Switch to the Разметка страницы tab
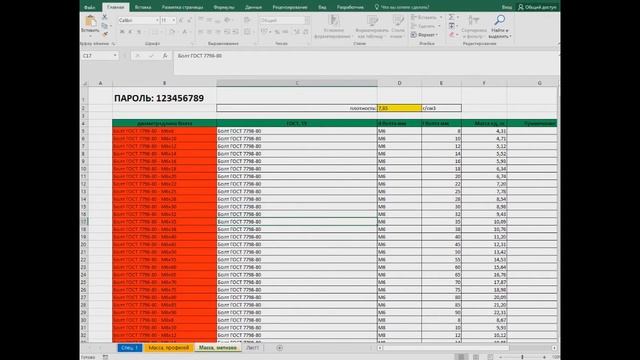The height and width of the screenshot is (360, 640). coord(182,7)
